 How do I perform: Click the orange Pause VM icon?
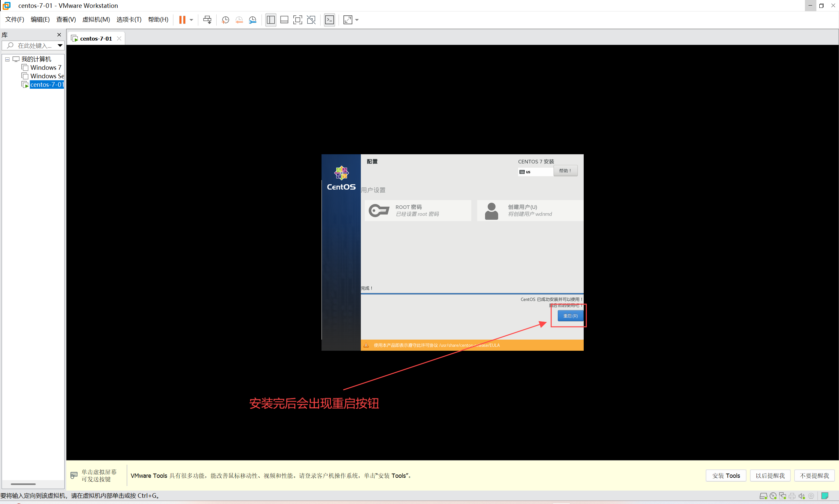click(x=182, y=20)
